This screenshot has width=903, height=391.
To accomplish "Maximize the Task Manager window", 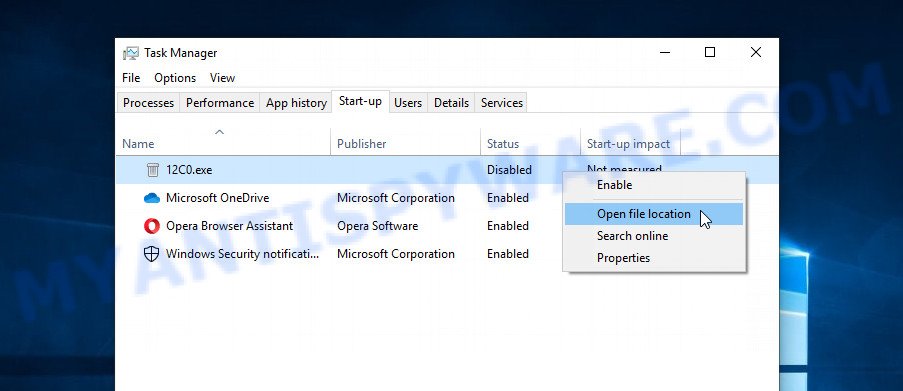I will tap(710, 52).
